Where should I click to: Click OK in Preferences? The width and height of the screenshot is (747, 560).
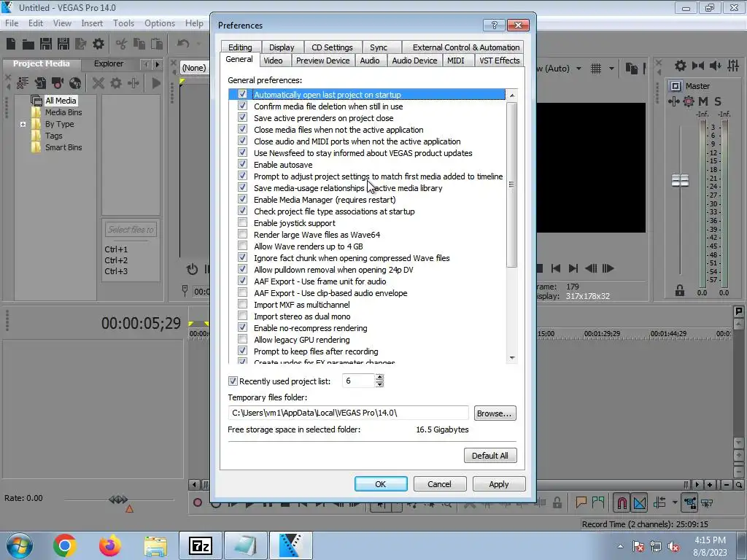381,484
